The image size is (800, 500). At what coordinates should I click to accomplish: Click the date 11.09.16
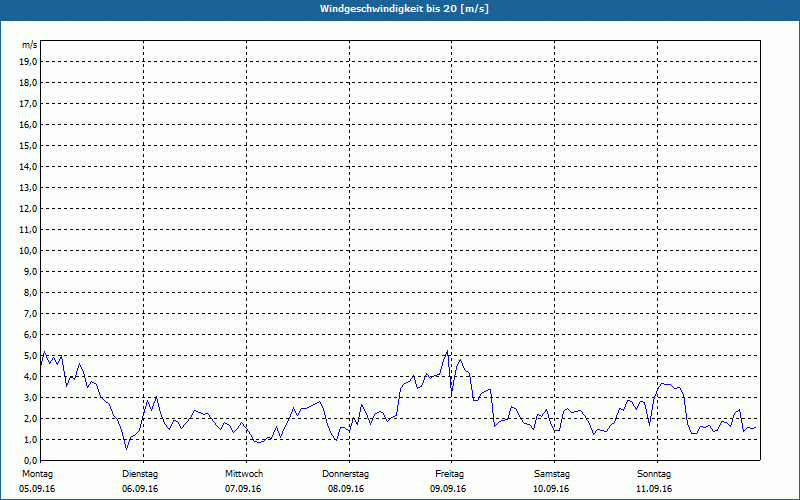point(654,489)
